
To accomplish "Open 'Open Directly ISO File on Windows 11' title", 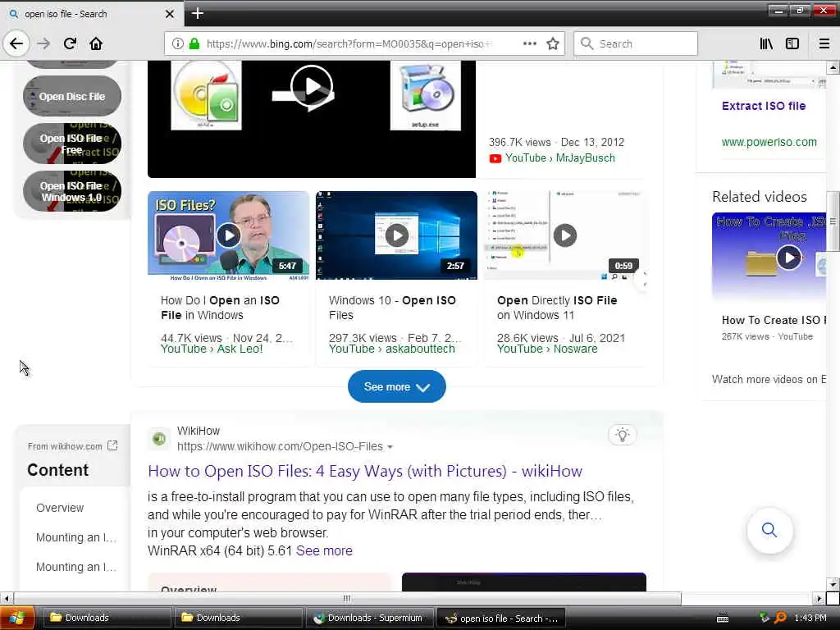I will pos(557,308).
